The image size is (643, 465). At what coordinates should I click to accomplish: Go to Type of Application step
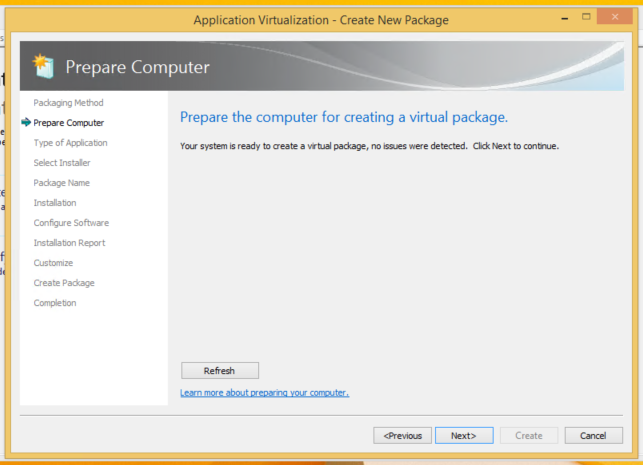point(70,143)
